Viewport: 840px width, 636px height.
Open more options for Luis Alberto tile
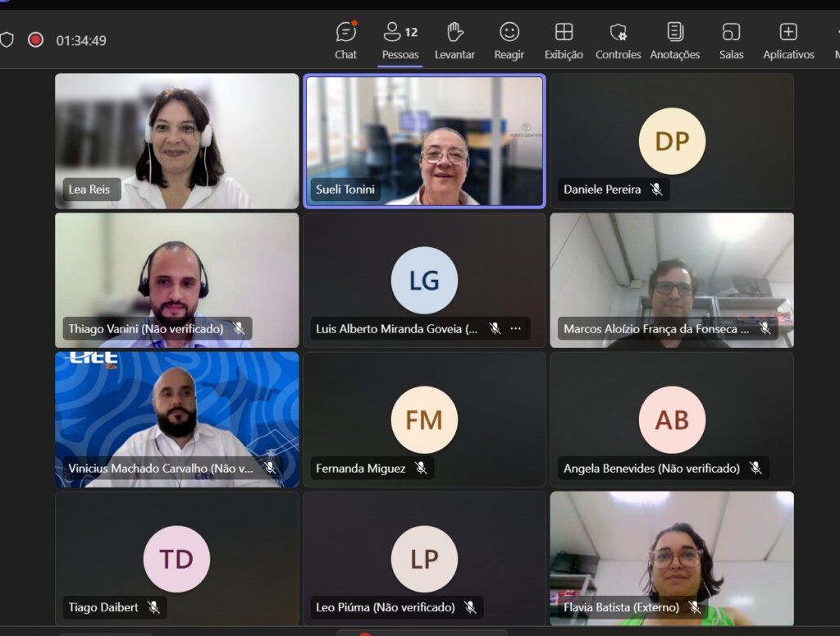point(515,328)
